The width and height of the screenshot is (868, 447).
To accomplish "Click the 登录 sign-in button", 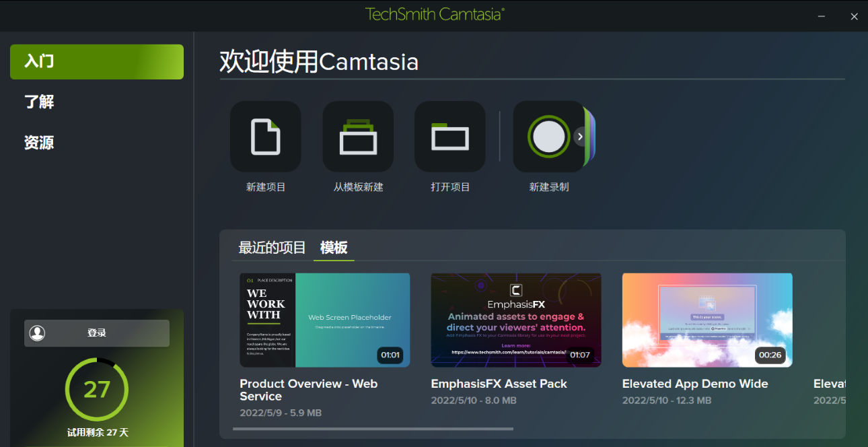I will pyautogui.click(x=97, y=333).
